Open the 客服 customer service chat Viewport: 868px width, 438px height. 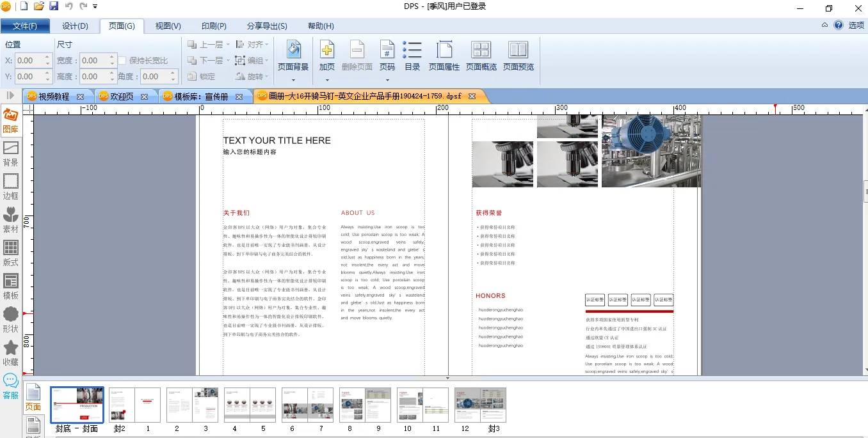pyautogui.click(x=11, y=386)
